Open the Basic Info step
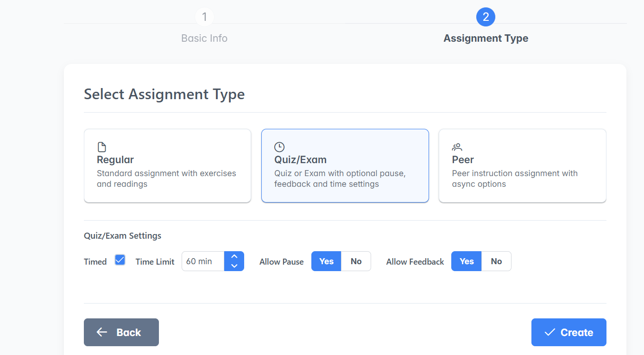Viewport: 644px width, 355px height. click(204, 38)
